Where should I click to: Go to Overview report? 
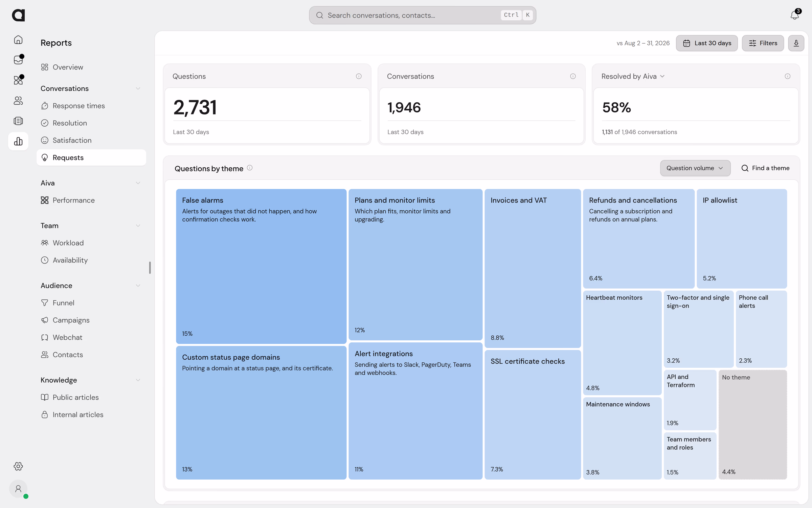91,67
